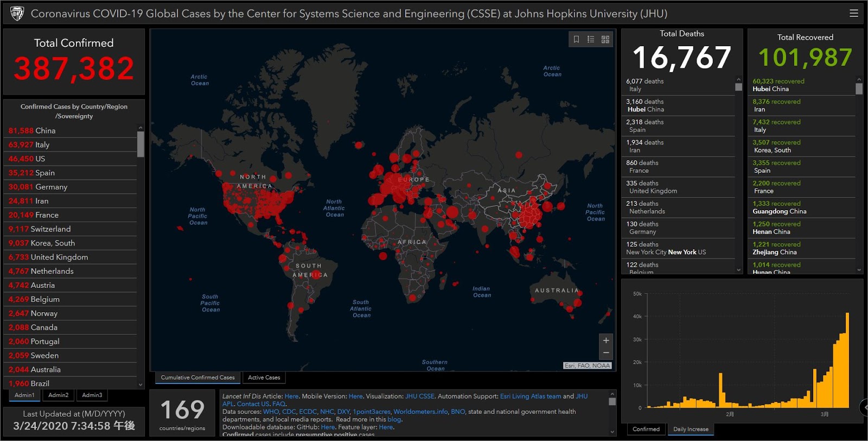Select Belgium with 4,269 cases
868x441 pixels.
click(x=71, y=299)
